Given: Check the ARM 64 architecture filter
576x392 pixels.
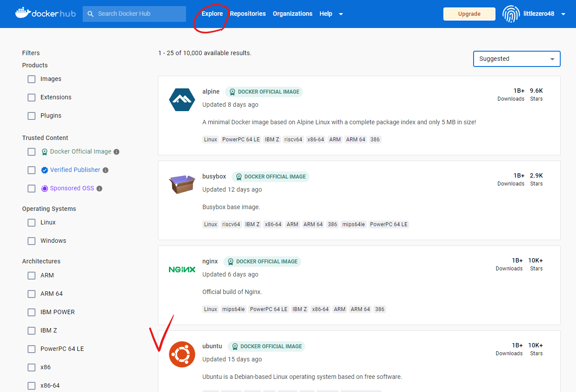Looking at the screenshot, I should point(32,294).
